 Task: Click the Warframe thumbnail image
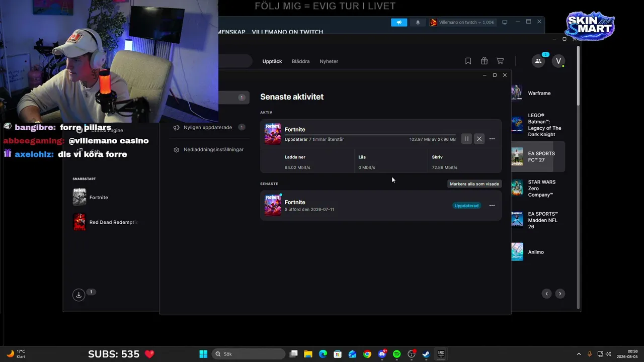click(517, 93)
